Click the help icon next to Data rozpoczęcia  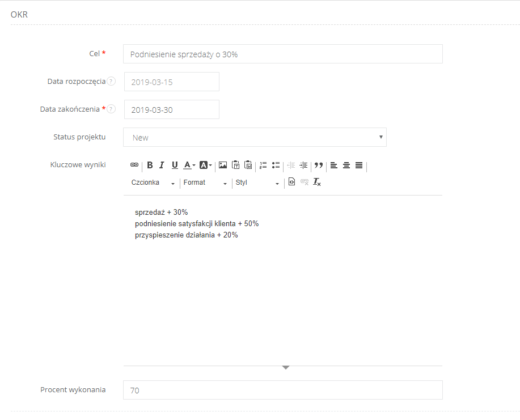click(x=112, y=81)
